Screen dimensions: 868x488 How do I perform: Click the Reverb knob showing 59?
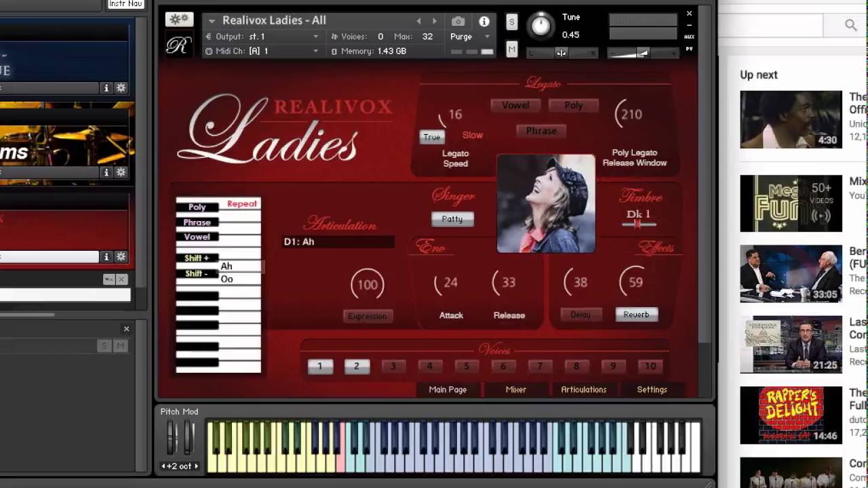pyautogui.click(x=635, y=283)
